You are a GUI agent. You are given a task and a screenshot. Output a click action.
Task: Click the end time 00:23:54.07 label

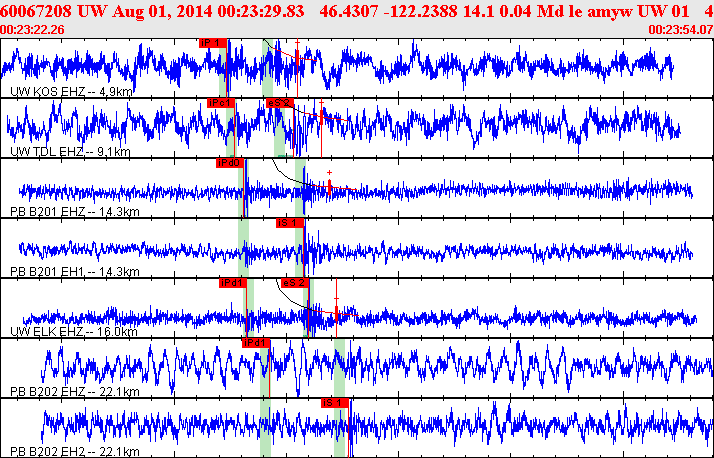point(680,30)
